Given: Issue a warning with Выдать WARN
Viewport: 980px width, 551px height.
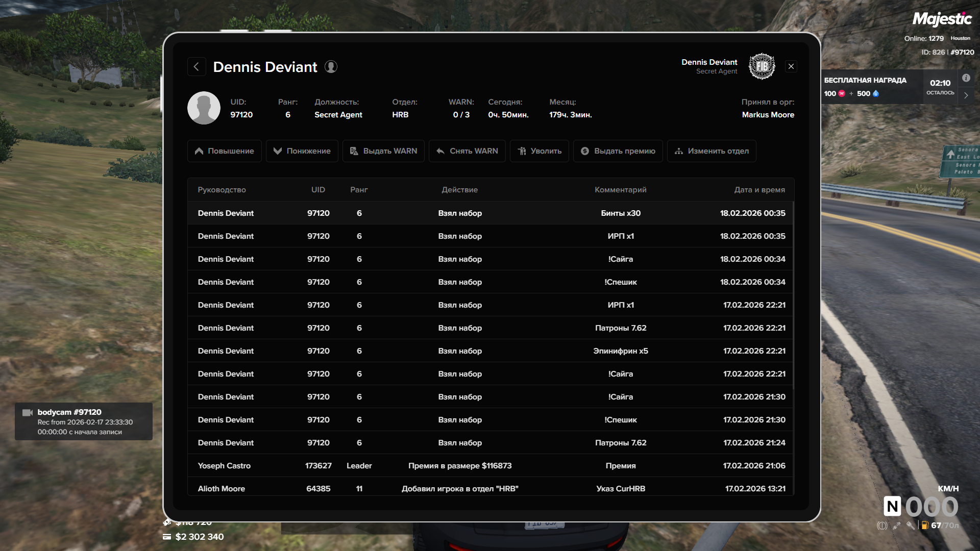Looking at the screenshot, I should point(383,151).
